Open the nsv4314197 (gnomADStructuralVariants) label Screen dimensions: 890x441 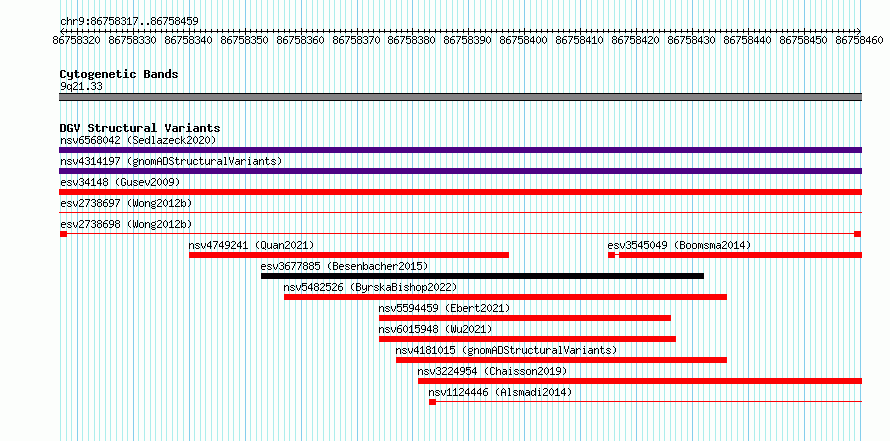click(171, 161)
